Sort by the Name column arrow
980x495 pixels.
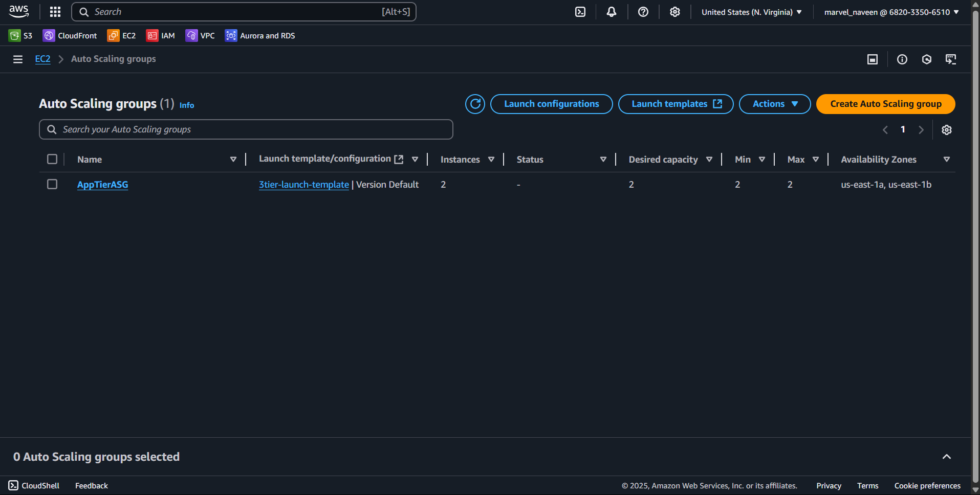[233, 160]
